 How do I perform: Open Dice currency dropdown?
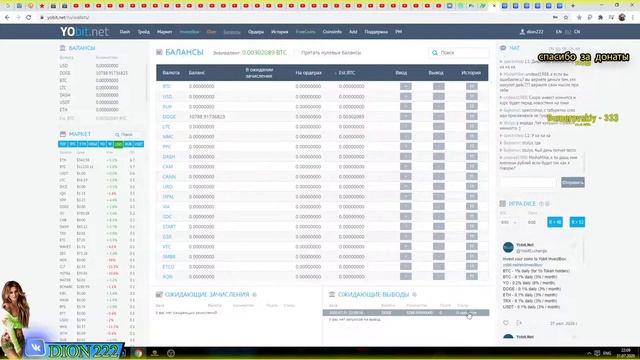pyautogui.click(x=509, y=222)
